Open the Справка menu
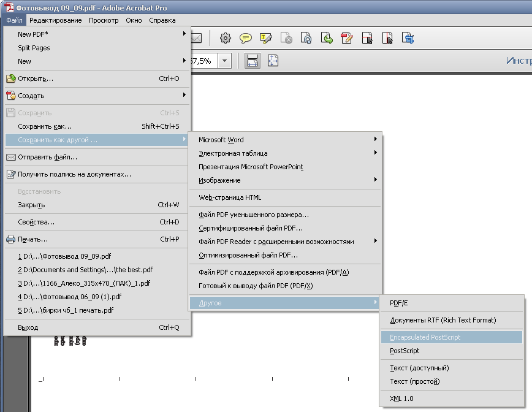 tap(162, 20)
